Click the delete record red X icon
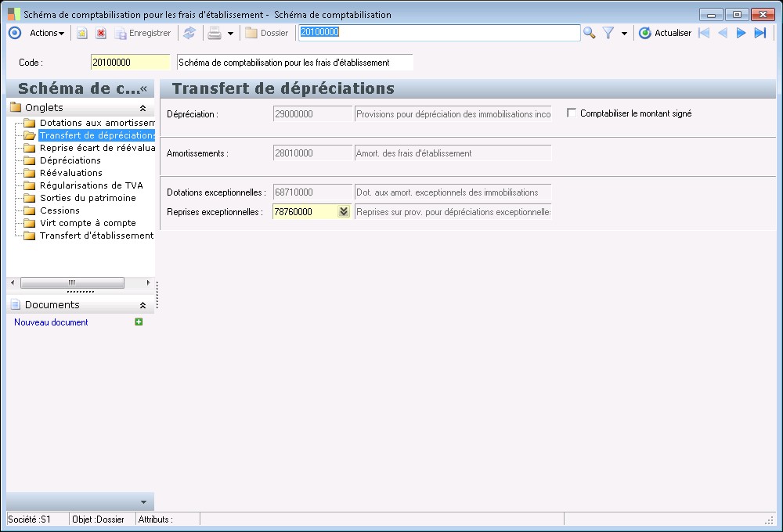This screenshot has width=783, height=532. pyautogui.click(x=99, y=33)
